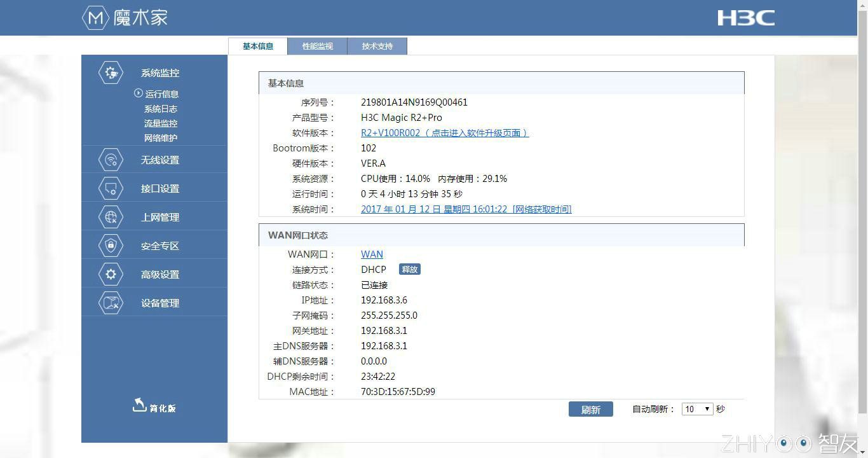Click the WAN网口状态 section header
Viewport: 868px width, 458px height.
[501, 235]
